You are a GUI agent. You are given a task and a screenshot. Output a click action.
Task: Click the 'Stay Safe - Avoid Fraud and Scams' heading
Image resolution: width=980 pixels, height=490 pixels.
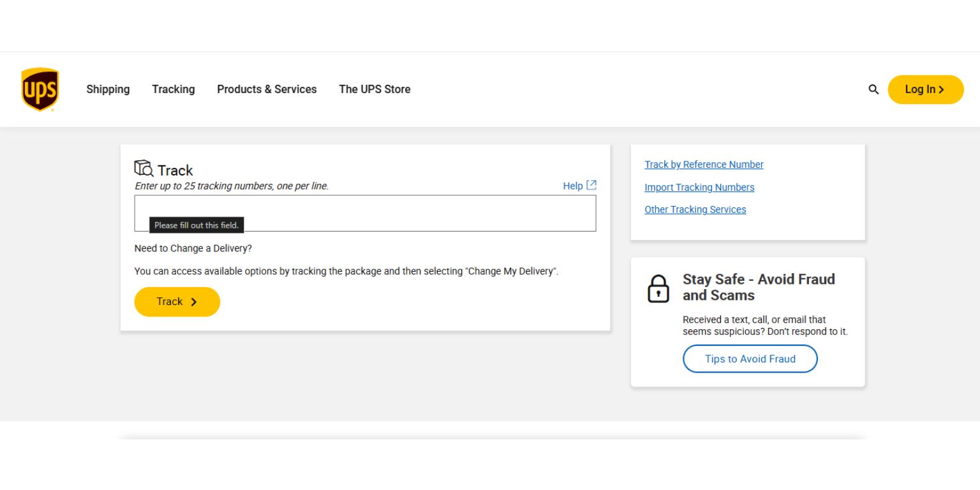pyautogui.click(x=759, y=287)
